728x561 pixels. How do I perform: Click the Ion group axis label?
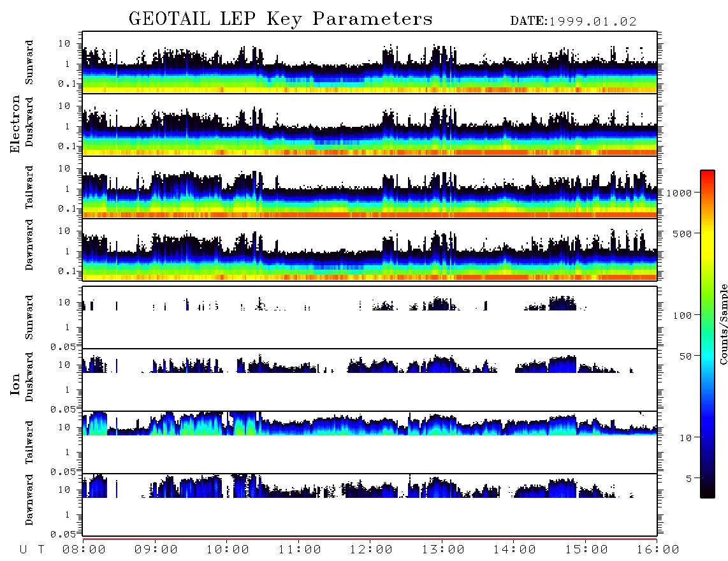[15, 384]
